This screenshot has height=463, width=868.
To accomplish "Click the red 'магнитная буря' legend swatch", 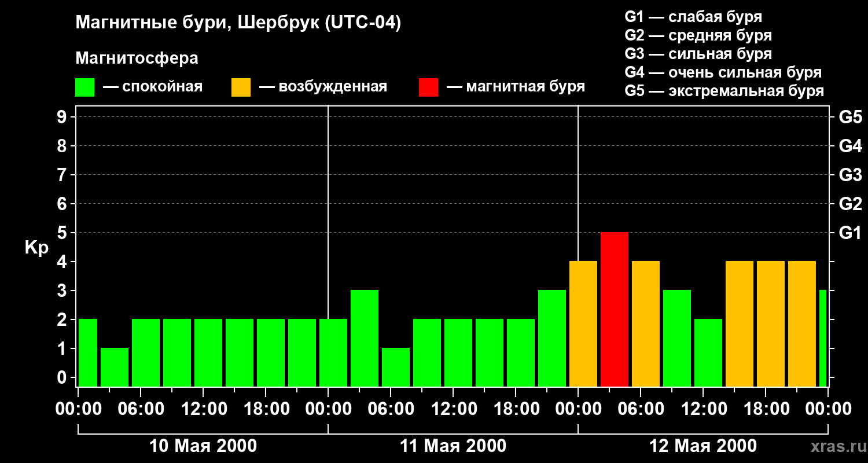I will coord(428,87).
